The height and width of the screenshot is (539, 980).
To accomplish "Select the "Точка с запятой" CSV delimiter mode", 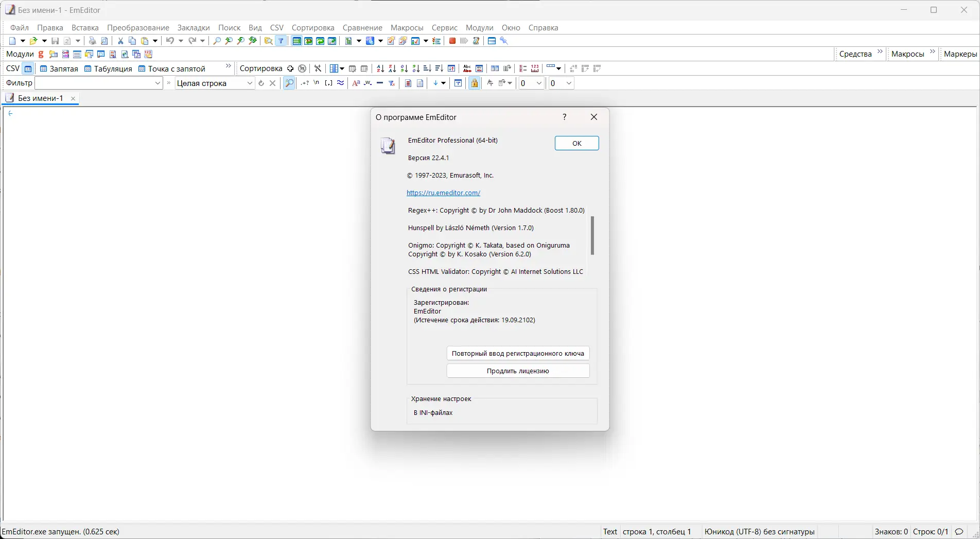I will (172, 68).
